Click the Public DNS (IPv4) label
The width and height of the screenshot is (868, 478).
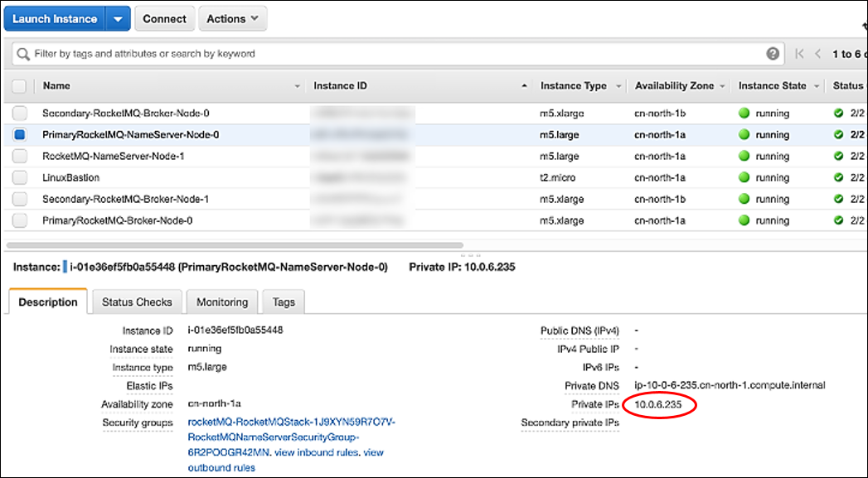pos(579,331)
